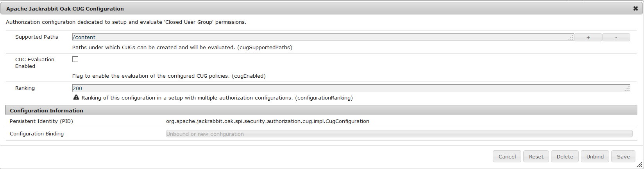644x169 pixels.
Task: Click the cugEnabled flag description text
Action: (169, 76)
